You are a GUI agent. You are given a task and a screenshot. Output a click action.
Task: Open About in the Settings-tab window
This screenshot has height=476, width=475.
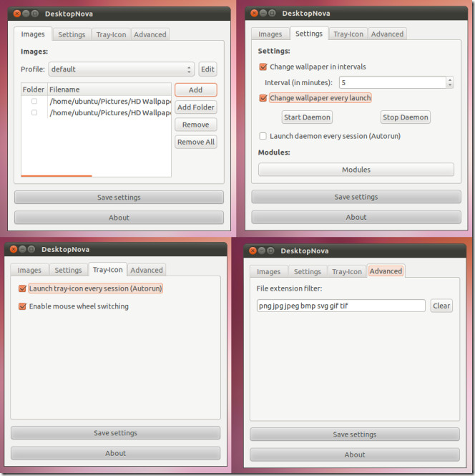tap(356, 218)
